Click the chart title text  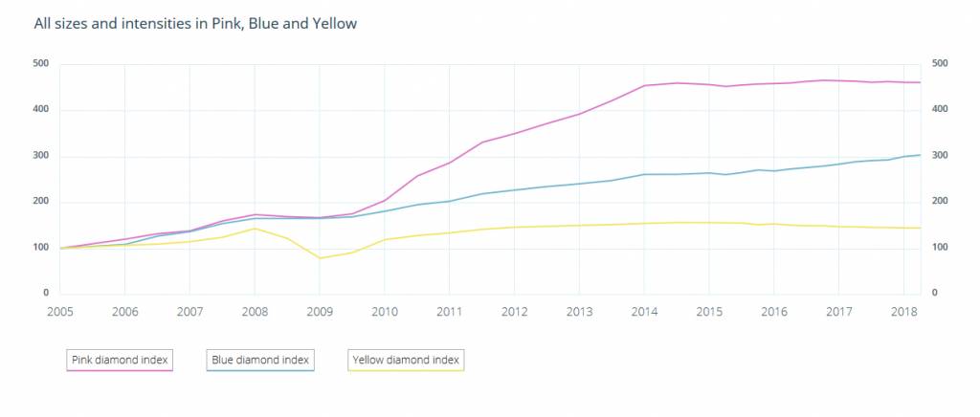click(x=195, y=23)
